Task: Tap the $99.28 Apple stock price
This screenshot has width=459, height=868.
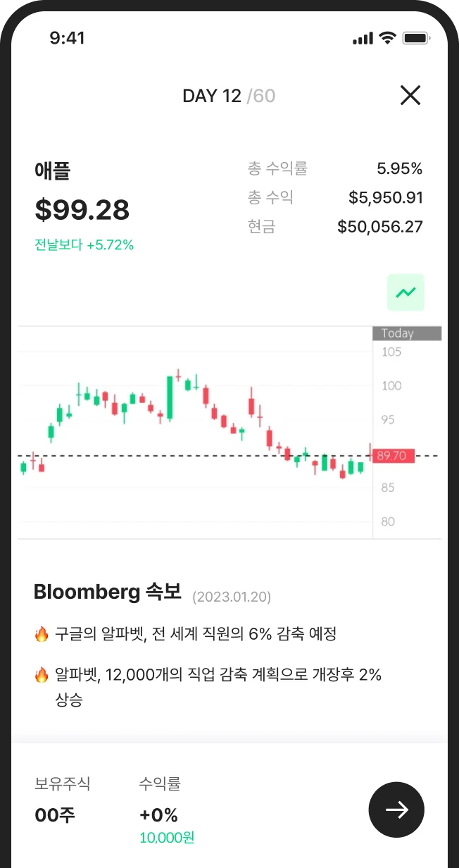Action: pyautogui.click(x=82, y=209)
